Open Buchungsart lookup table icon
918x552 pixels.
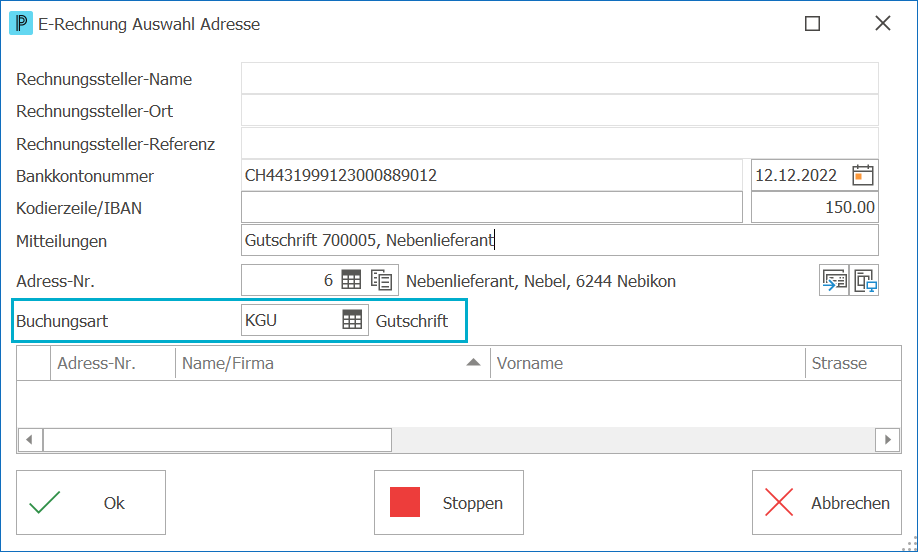coord(352,320)
